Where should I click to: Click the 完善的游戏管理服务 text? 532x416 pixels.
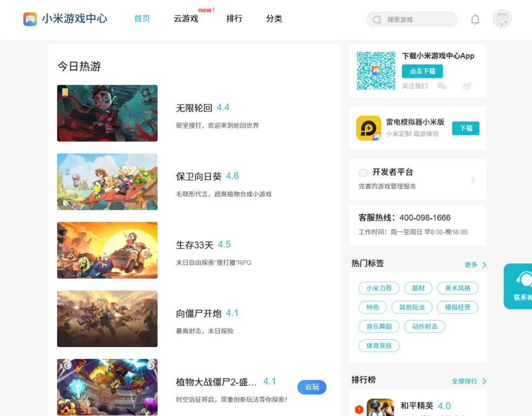387,187
